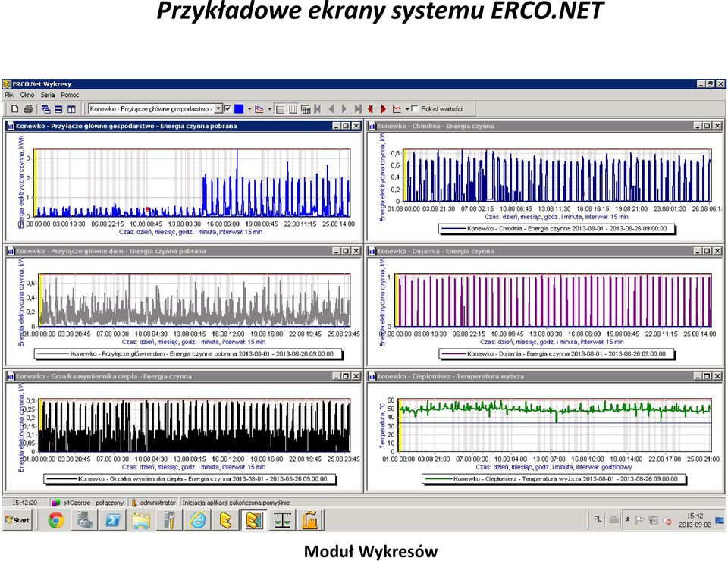
Task: Click the PL language indicator
Action: 598,519
